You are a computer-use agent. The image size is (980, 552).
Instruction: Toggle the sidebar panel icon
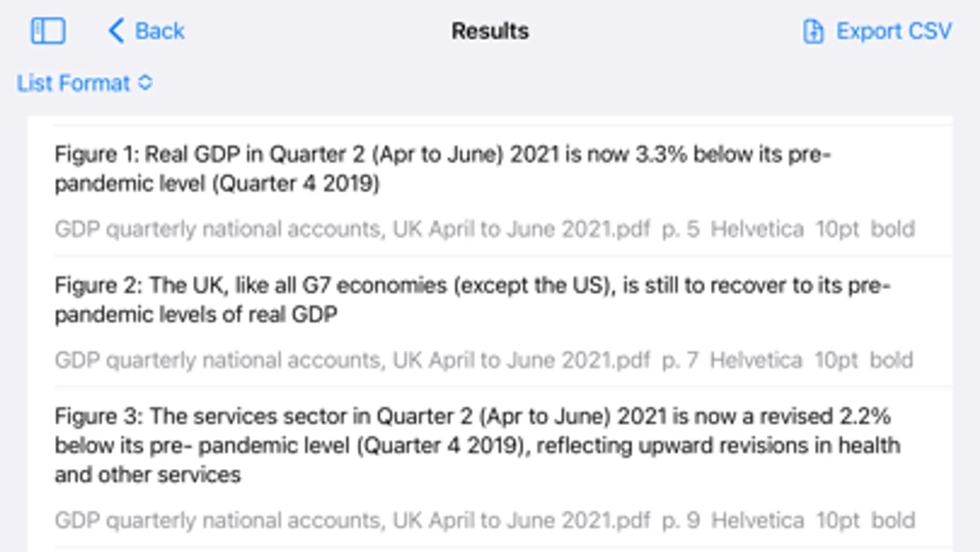pyautogui.click(x=48, y=31)
